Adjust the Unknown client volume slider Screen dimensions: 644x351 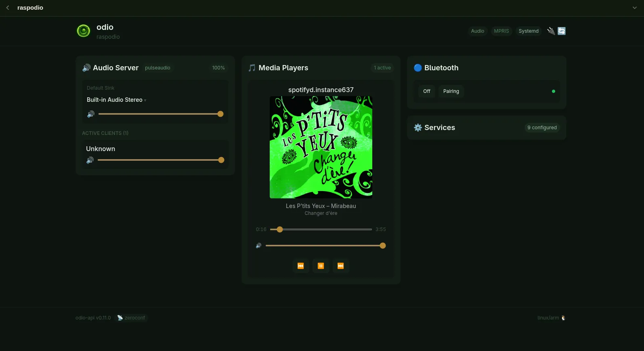[161, 160]
